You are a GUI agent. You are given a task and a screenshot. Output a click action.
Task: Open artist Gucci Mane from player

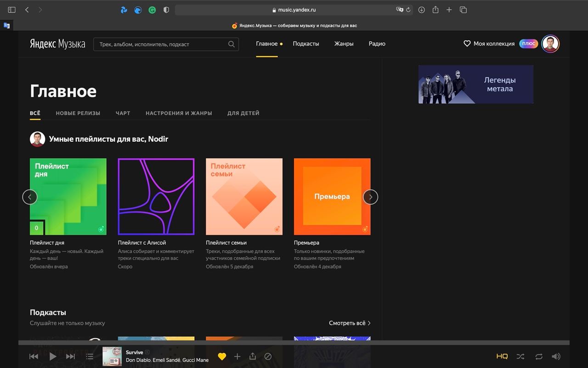(195, 360)
